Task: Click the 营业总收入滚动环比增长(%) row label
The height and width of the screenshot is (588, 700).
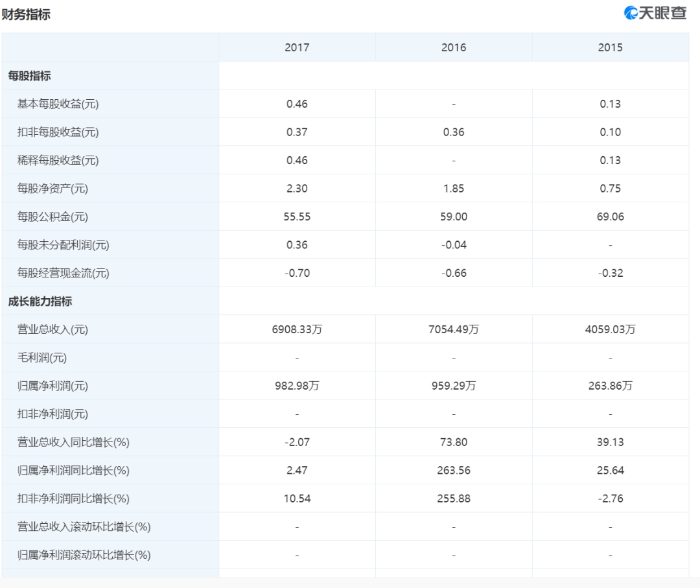Action: point(84,526)
